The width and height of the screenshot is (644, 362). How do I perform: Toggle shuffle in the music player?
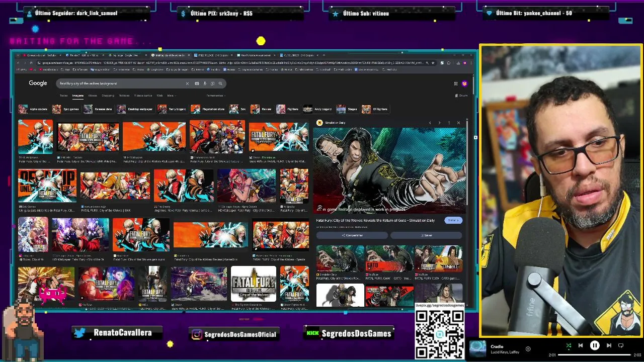(569, 346)
